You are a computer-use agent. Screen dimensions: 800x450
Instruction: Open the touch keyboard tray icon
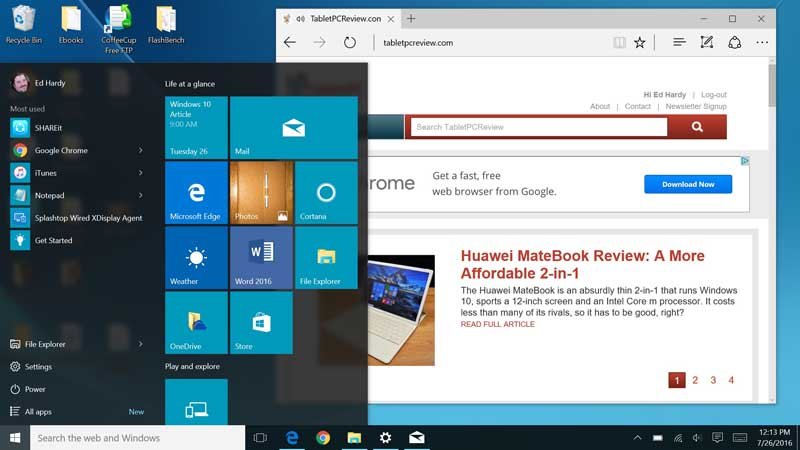point(740,438)
